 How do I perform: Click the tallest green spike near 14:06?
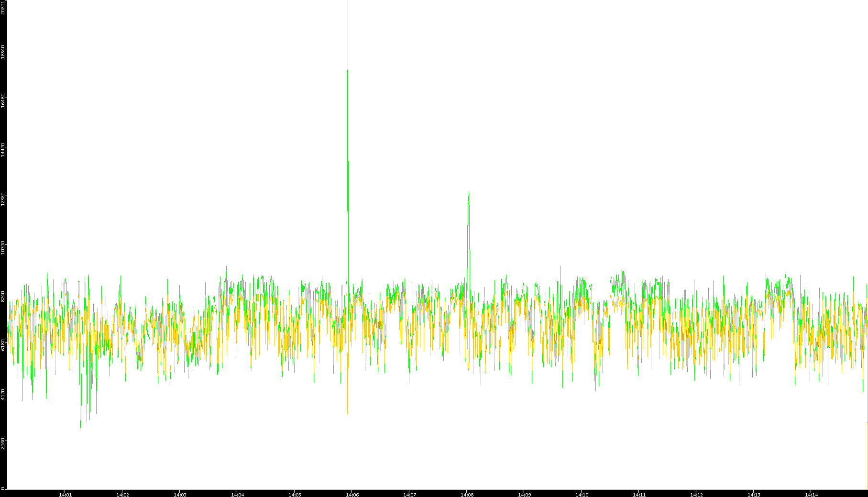pyautogui.click(x=348, y=72)
